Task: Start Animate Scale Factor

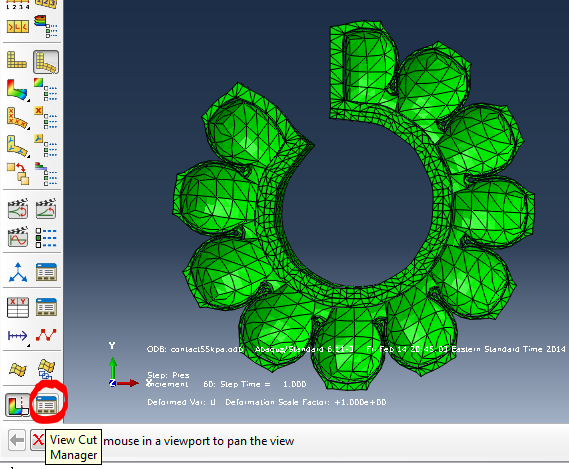Action: 18,209
